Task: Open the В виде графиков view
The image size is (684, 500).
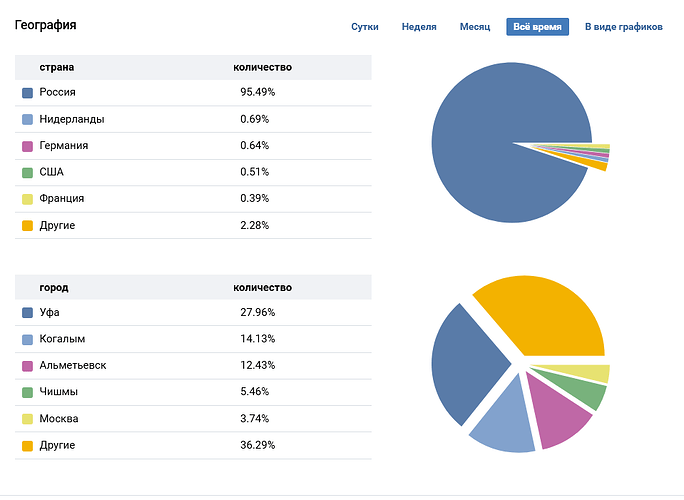Action: coord(623,27)
